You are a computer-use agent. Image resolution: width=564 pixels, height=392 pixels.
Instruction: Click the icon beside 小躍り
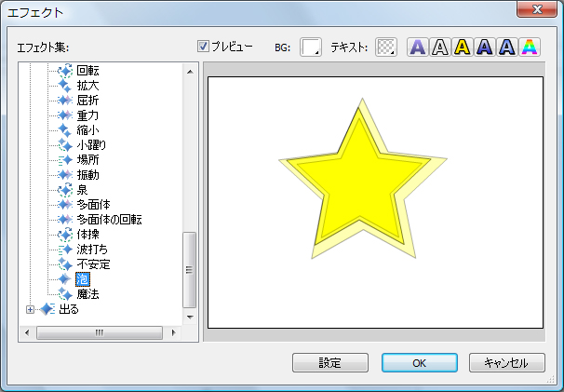point(65,145)
